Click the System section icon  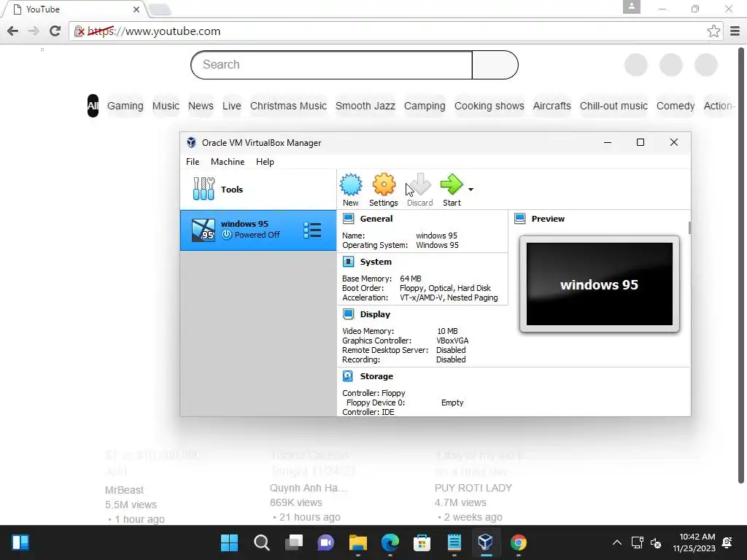coord(348,262)
